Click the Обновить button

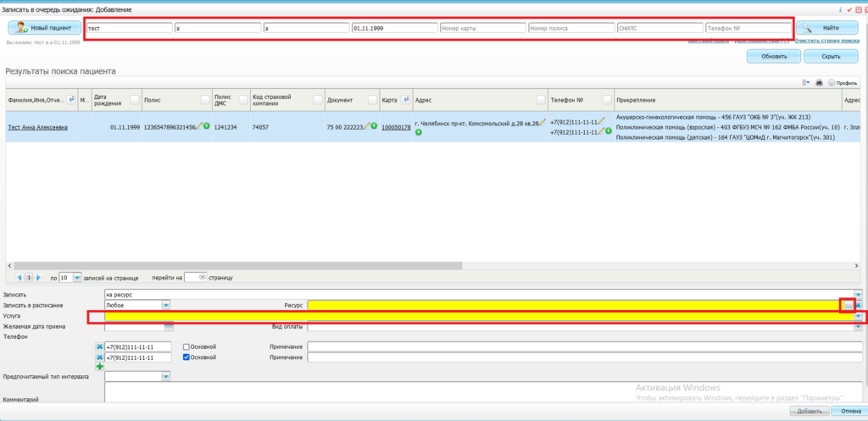[774, 57]
